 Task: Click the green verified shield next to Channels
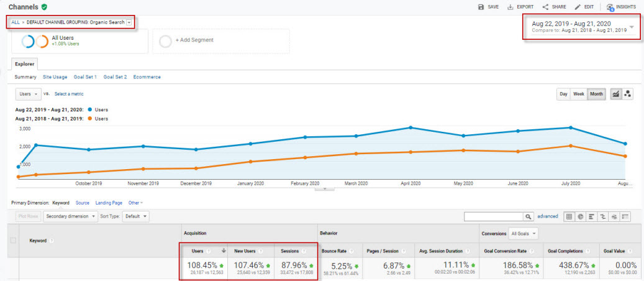coord(44,7)
